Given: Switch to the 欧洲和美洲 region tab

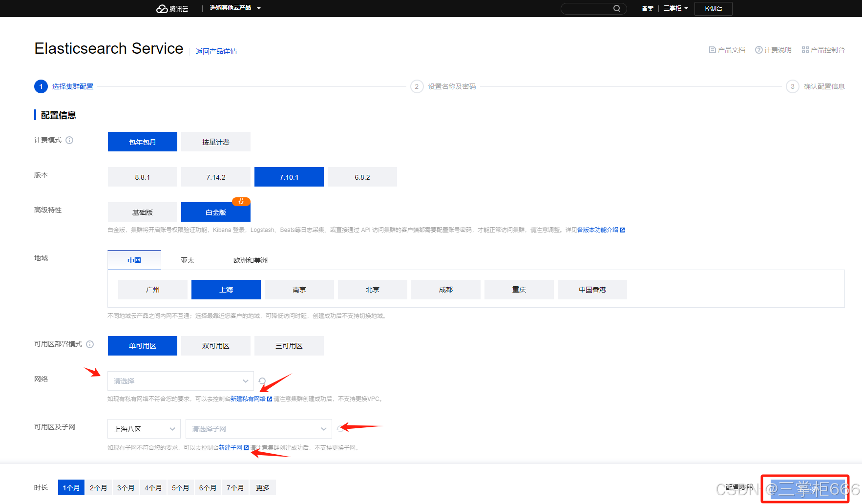Looking at the screenshot, I should pos(251,260).
